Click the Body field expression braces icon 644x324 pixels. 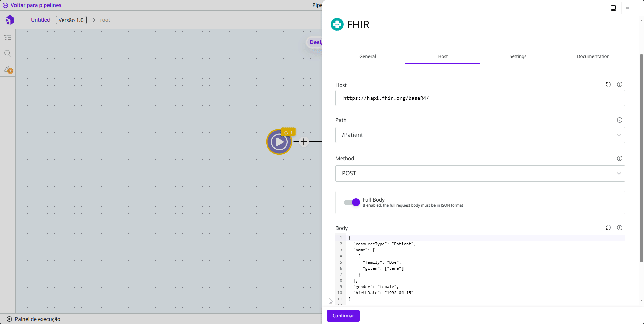pyautogui.click(x=608, y=228)
